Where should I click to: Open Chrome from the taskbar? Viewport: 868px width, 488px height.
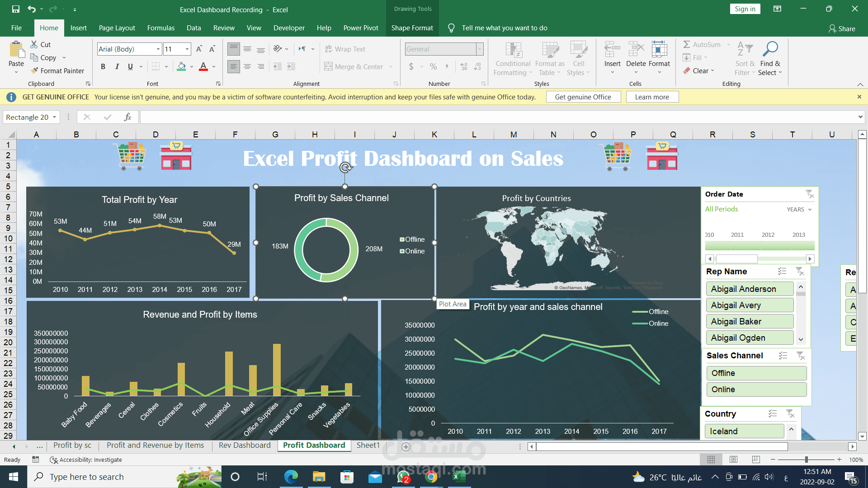pos(431,477)
